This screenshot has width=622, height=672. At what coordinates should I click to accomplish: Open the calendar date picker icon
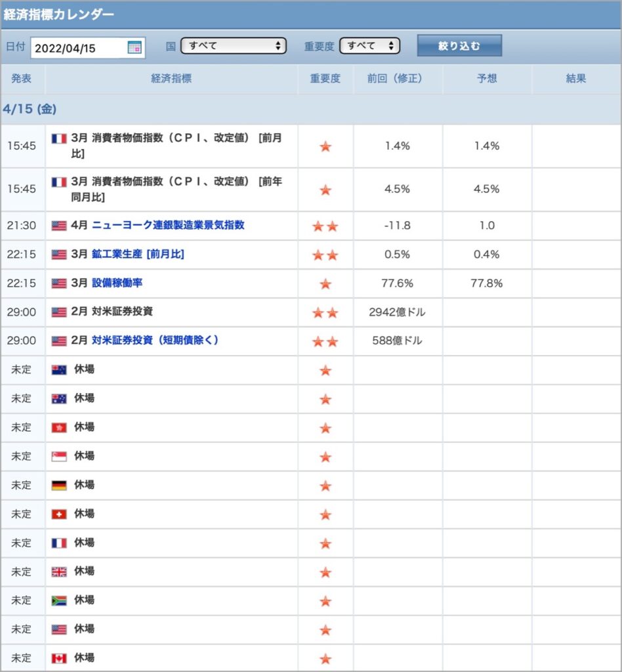135,47
